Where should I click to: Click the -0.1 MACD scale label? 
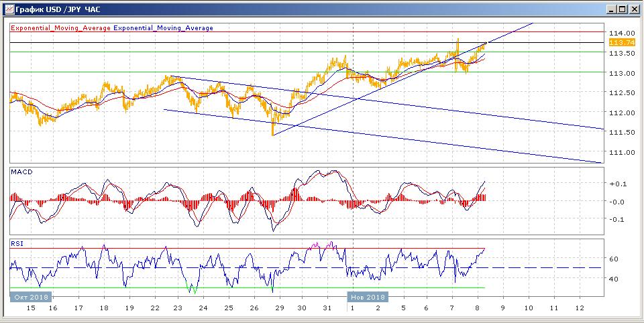tap(617, 219)
